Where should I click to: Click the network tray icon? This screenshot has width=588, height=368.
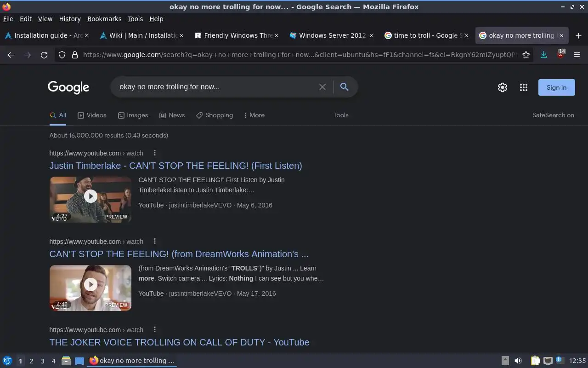pyautogui.click(x=548, y=361)
